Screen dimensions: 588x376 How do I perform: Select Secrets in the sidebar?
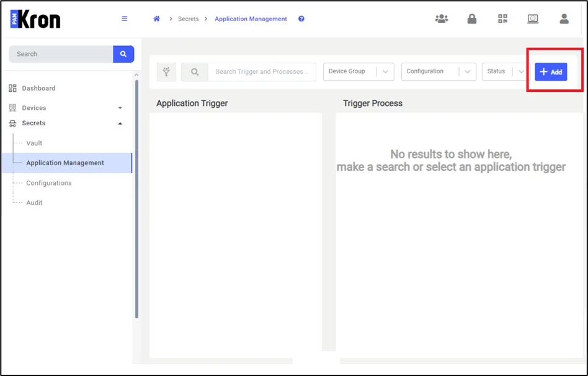(33, 123)
